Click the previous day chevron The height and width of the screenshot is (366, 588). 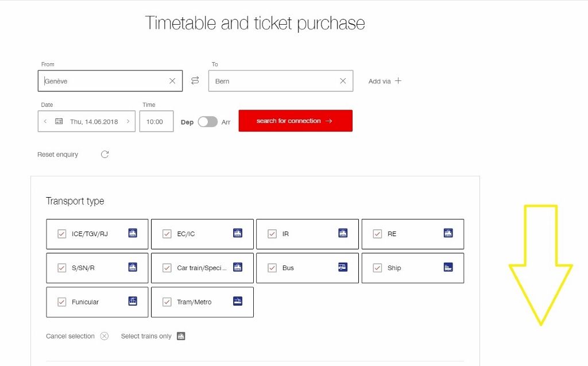(46, 121)
